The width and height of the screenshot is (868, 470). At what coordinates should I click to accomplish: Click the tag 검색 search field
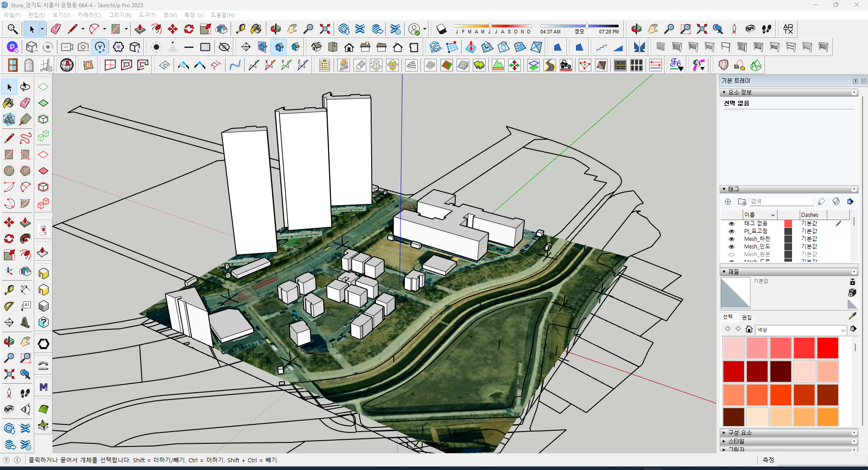(x=782, y=202)
